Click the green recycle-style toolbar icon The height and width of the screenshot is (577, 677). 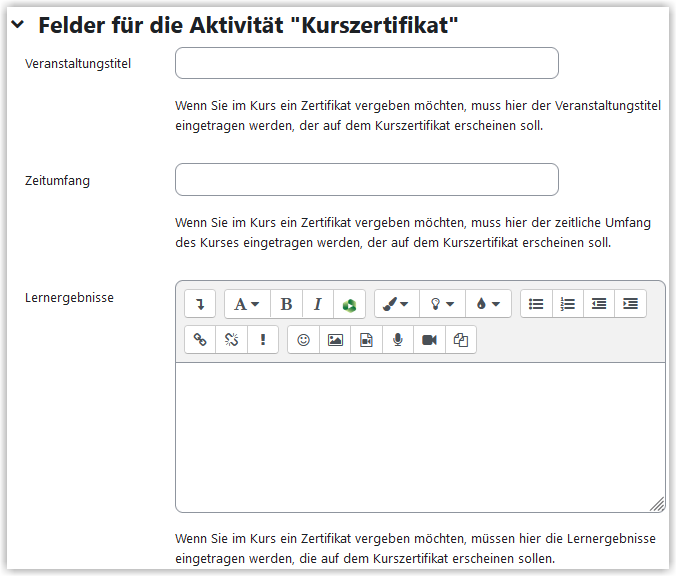349,304
